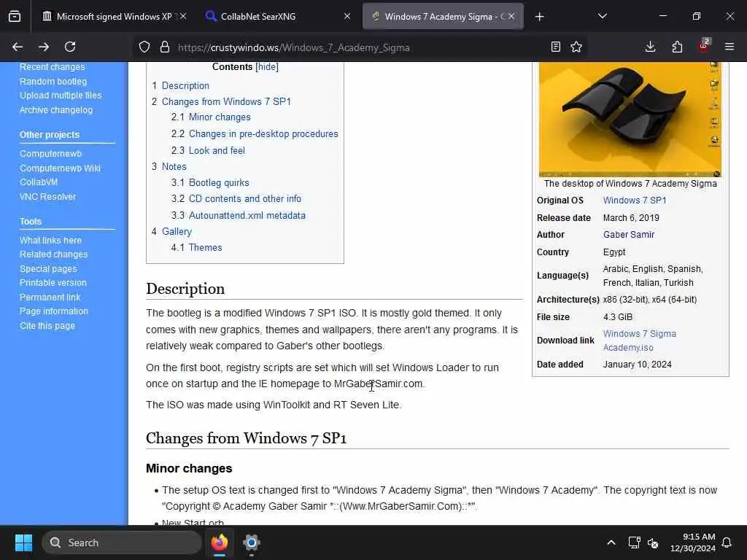Open the red extension badge icon

[x=704, y=46]
